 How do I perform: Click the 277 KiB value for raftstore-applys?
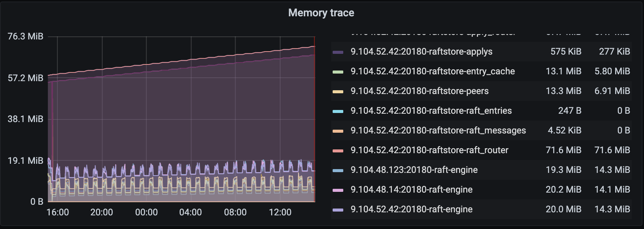614,52
